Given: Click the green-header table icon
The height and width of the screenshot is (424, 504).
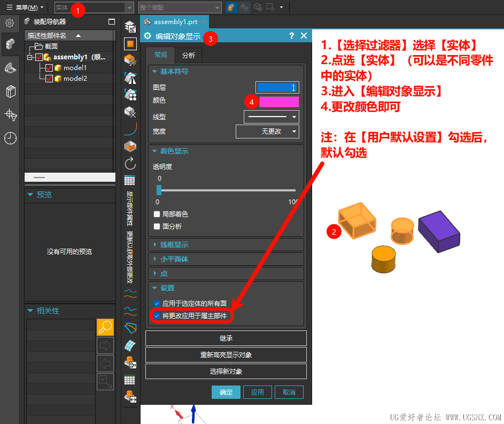Looking at the screenshot, I should tap(129, 380).
